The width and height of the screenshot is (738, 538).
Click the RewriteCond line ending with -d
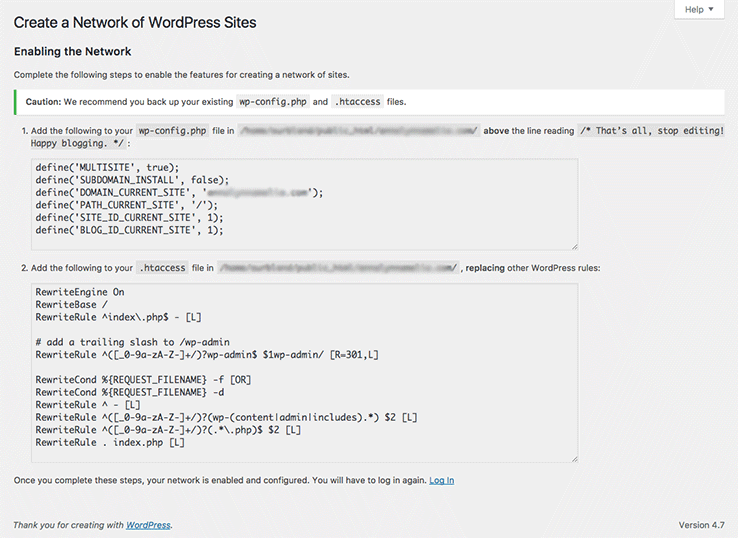[x=130, y=392]
